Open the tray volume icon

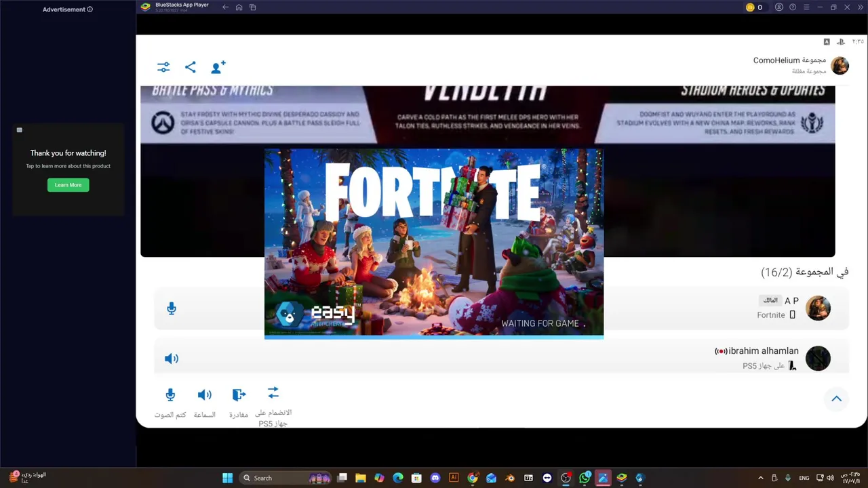tap(830, 478)
